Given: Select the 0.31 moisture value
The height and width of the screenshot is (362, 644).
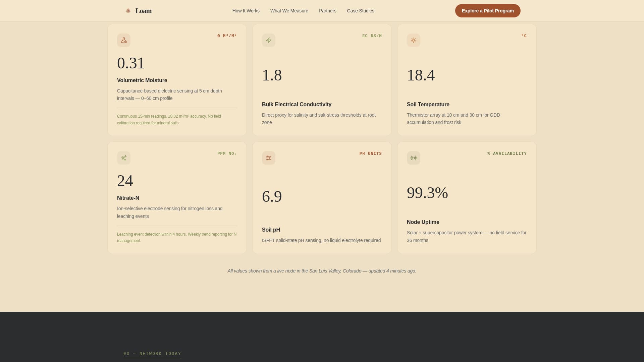Looking at the screenshot, I should point(131,63).
